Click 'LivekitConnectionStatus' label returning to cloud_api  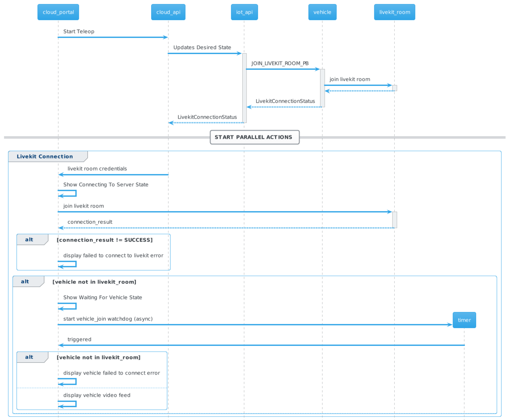tap(207, 117)
